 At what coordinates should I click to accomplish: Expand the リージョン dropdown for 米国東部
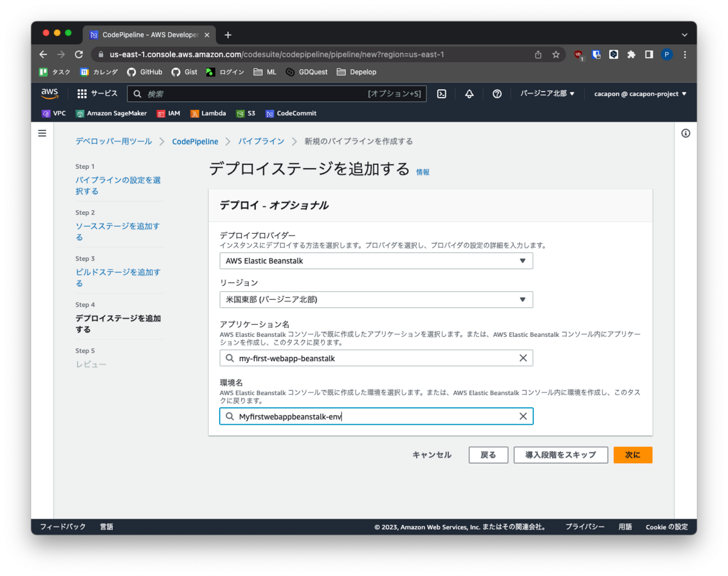point(376,299)
